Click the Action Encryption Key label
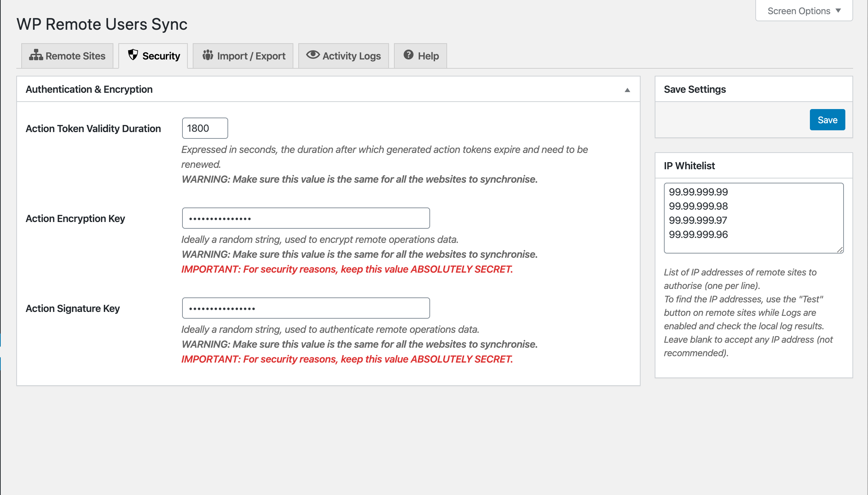The width and height of the screenshot is (868, 495). pos(75,218)
